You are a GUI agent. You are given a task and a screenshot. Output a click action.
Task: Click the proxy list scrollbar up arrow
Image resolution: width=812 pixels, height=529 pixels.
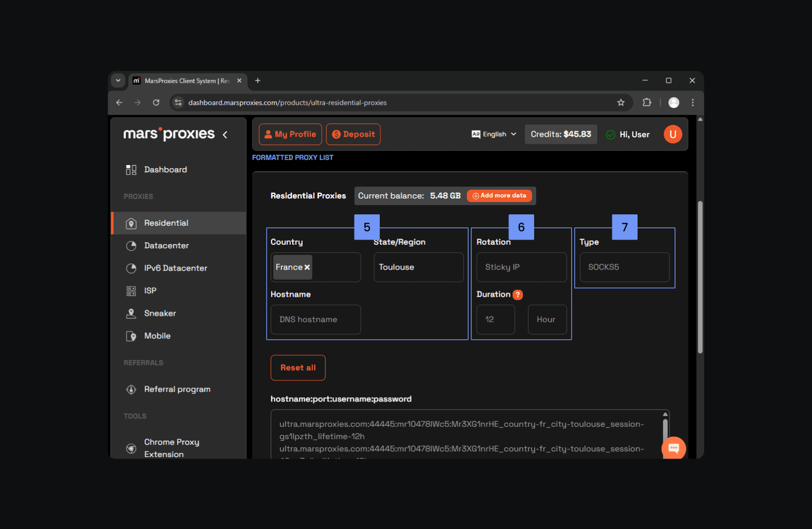click(x=665, y=414)
